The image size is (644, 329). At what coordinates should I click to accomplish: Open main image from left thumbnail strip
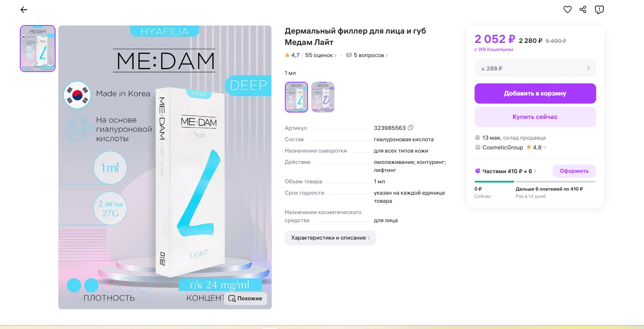pos(38,49)
